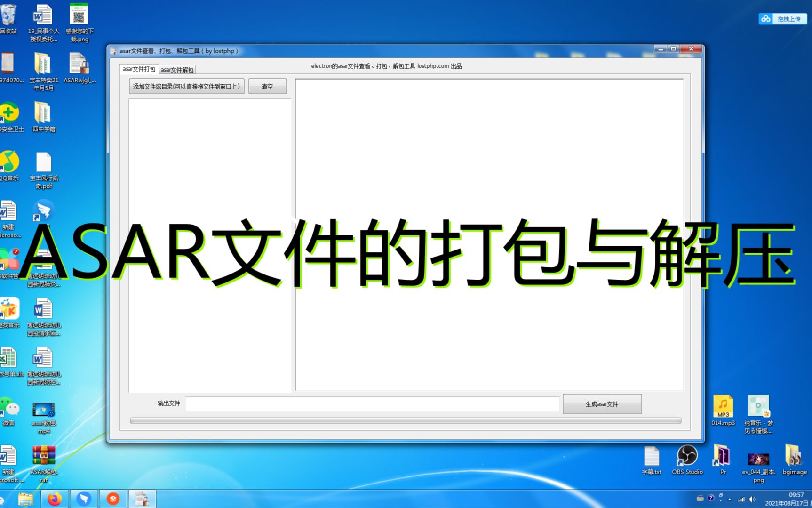Image resolution: width=812 pixels, height=508 pixels.
Task: Select the QQ音乐 desktop shortcut
Action: pyautogui.click(x=9, y=166)
